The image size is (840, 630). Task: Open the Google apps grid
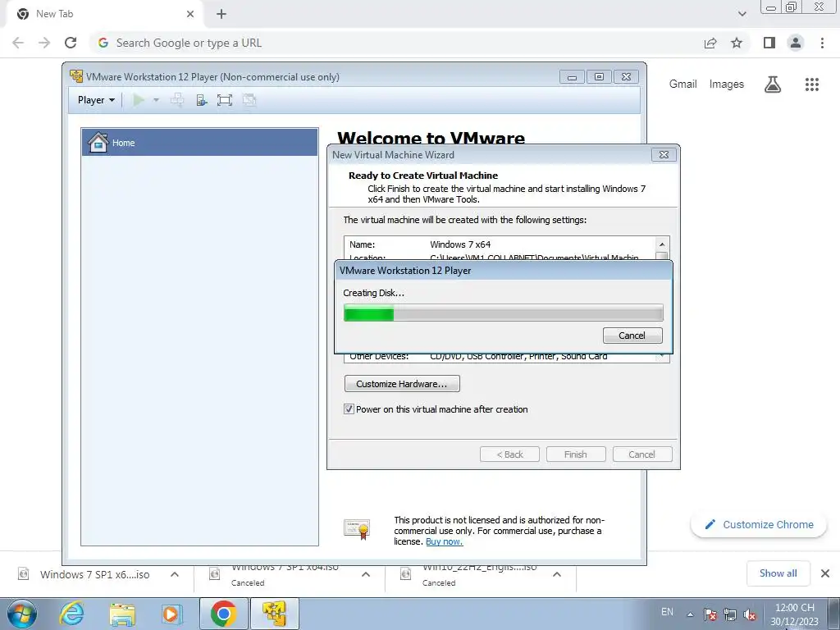811,84
